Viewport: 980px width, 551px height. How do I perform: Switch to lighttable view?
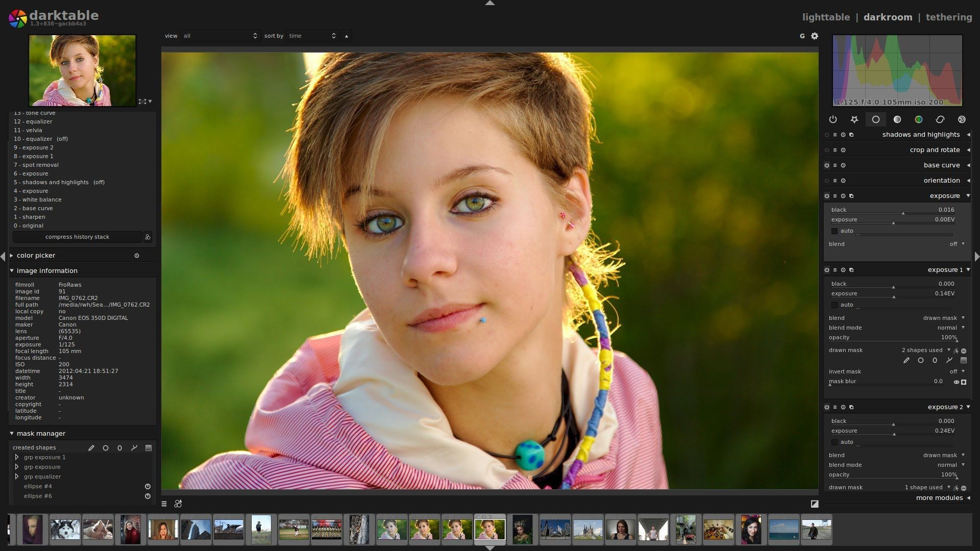826,17
